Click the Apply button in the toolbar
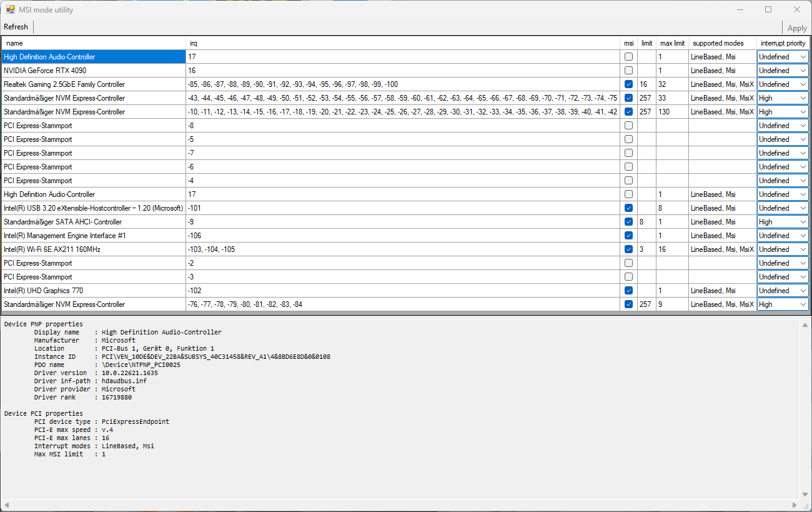The height and width of the screenshot is (512, 812). pos(797,28)
